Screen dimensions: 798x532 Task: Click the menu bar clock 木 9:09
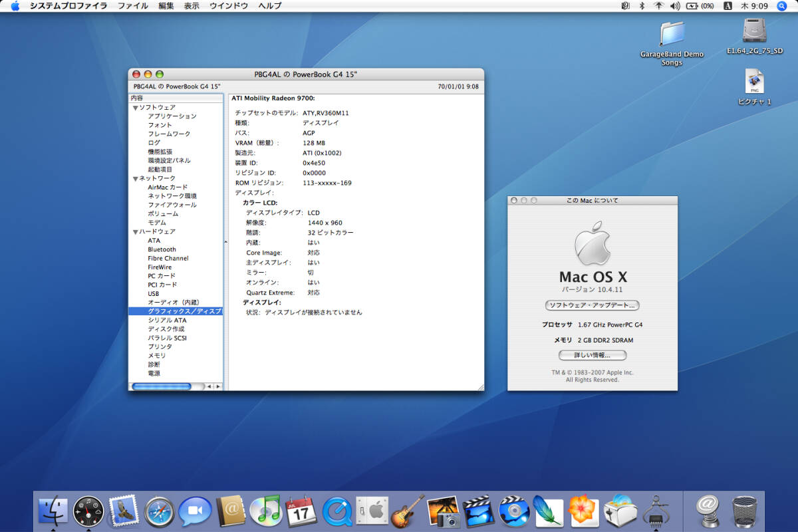click(755, 6)
